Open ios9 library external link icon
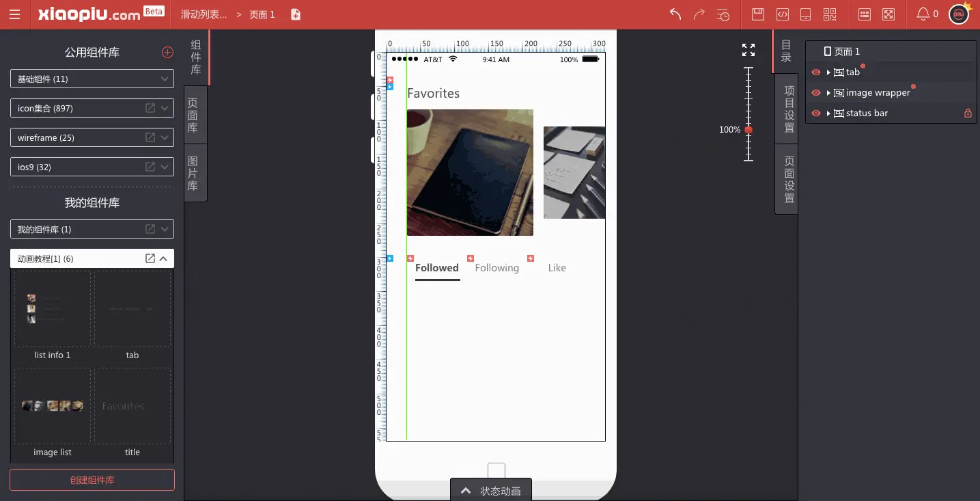This screenshot has width=980, height=501. (x=150, y=167)
